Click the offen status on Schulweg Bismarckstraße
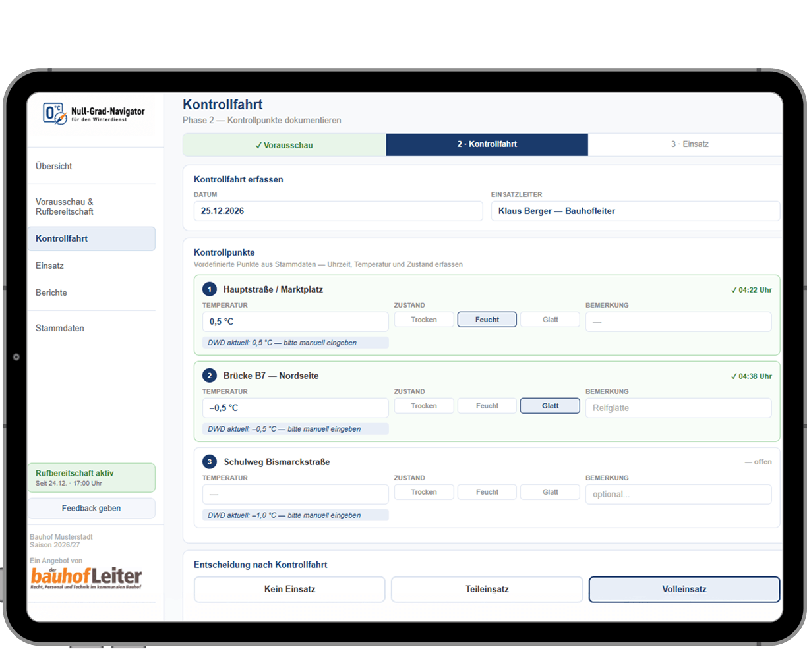Screen dimensions: 807x672 point(758,462)
